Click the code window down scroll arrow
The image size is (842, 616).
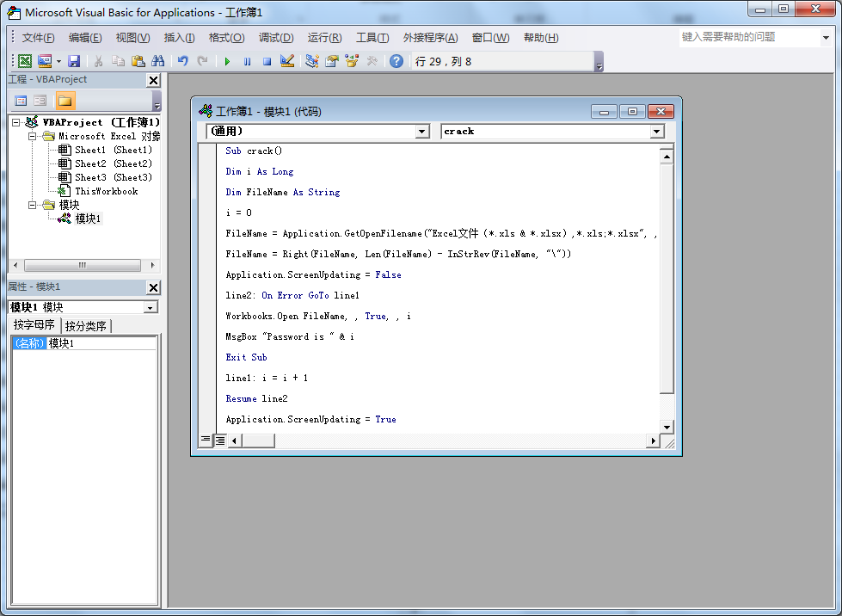point(667,428)
